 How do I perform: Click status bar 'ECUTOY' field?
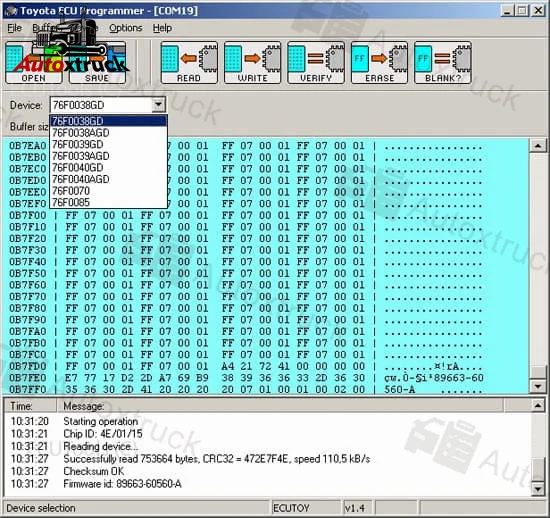(306, 508)
